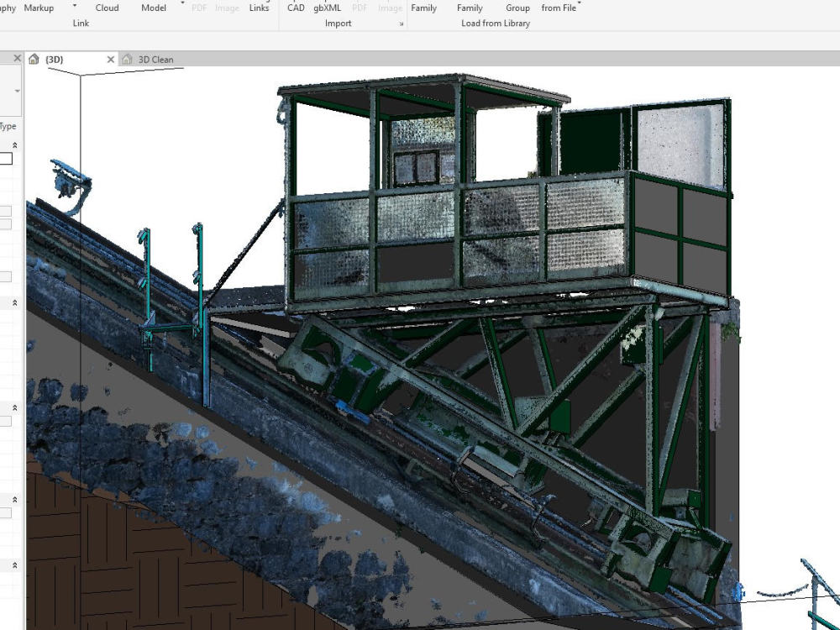The image size is (840, 630).
Task: Click the Insert from File button
Action: coord(559,8)
